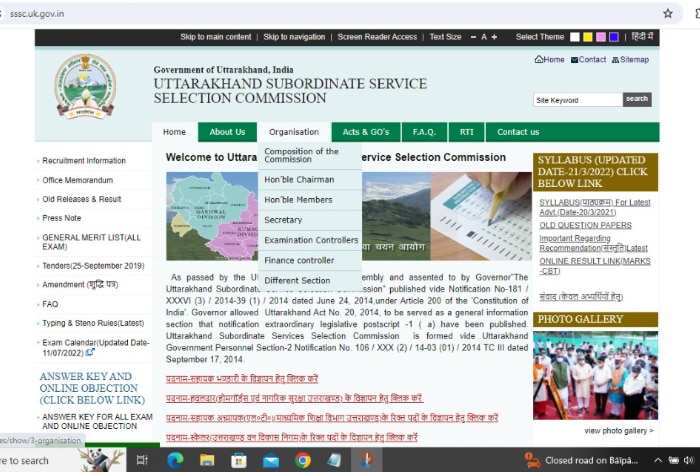This screenshot has width=700, height=472.
Task: Open Microsoft Store from the taskbar
Action: click(239, 460)
